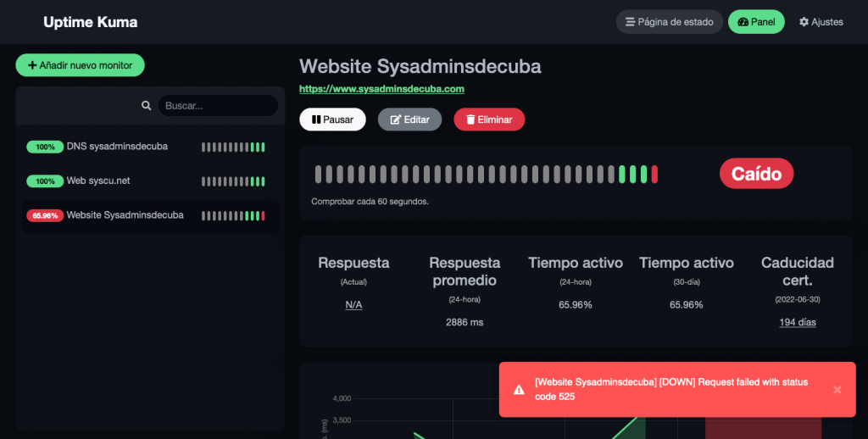Click the red Caído status badge

pyautogui.click(x=756, y=174)
